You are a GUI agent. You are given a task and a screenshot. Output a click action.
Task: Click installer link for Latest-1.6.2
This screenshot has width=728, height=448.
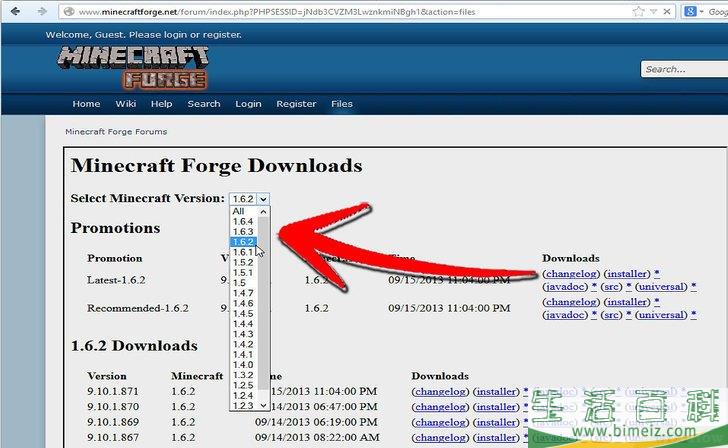click(x=627, y=274)
